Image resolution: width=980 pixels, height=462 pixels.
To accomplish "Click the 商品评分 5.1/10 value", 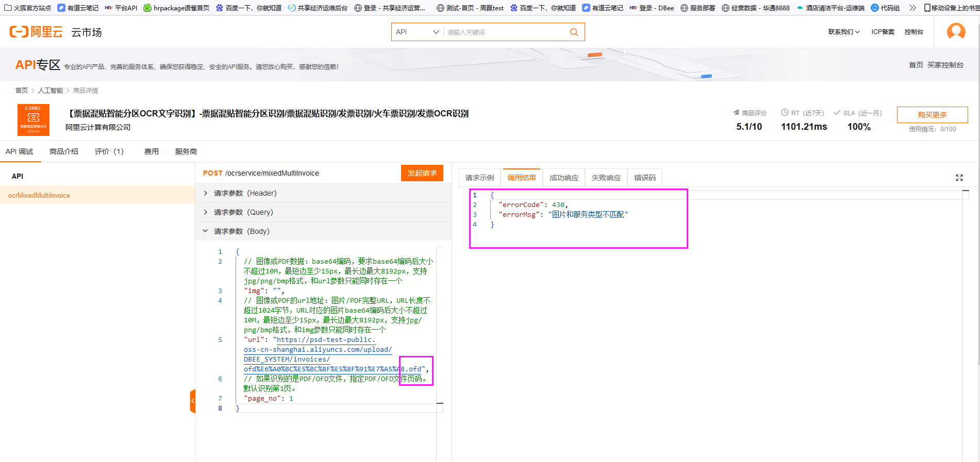I will tap(749, 127).
